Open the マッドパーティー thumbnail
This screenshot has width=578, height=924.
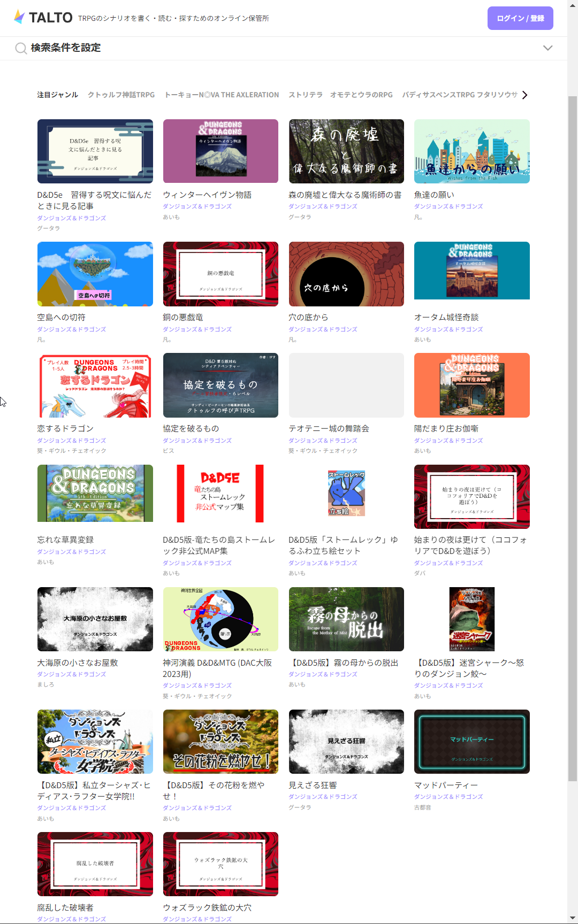(x=472, y=742)
